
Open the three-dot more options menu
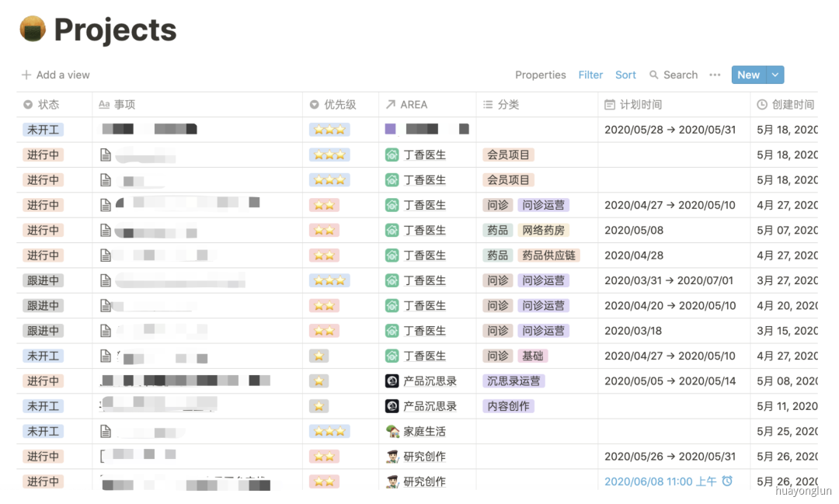pyautogui.click(x=715, y=75)
